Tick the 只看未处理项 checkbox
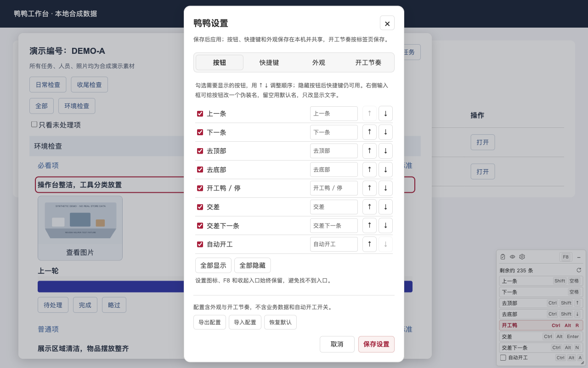Viewport: 588px width, 368px height. (x=34, y=124)
